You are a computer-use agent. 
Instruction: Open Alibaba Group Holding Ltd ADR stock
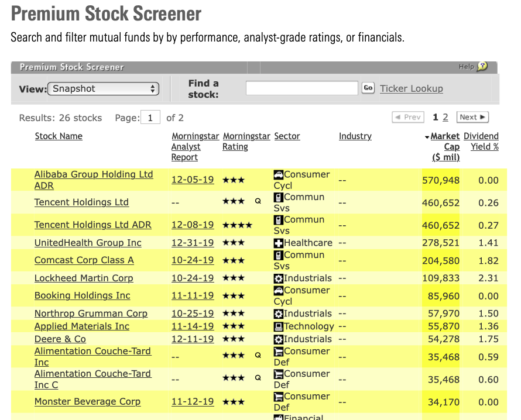(x=94, y=180)
